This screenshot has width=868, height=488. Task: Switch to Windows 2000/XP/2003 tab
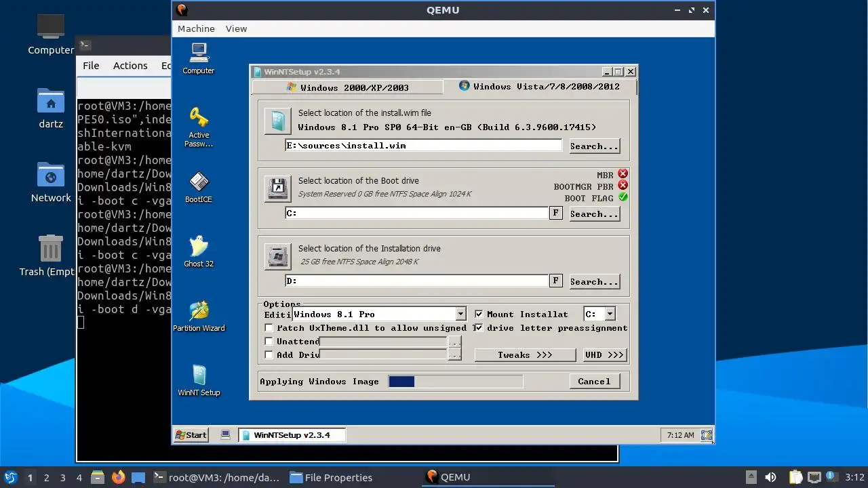click(x=347, y=87)
